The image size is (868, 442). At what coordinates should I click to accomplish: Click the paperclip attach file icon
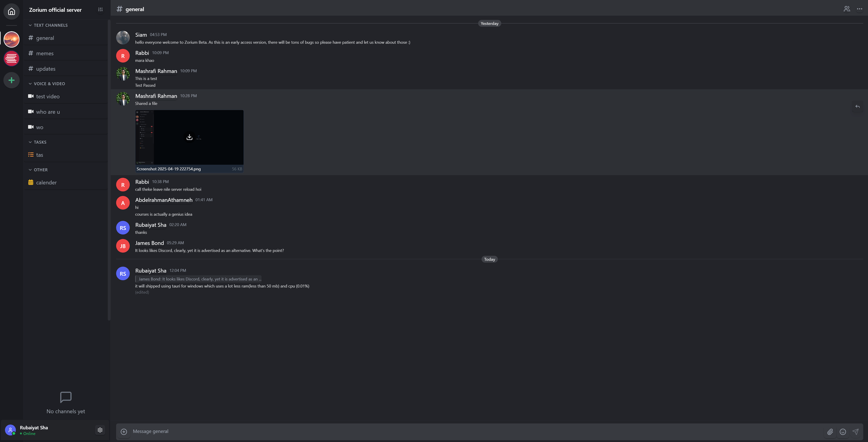pyautogui.click(x=830, y=432)
